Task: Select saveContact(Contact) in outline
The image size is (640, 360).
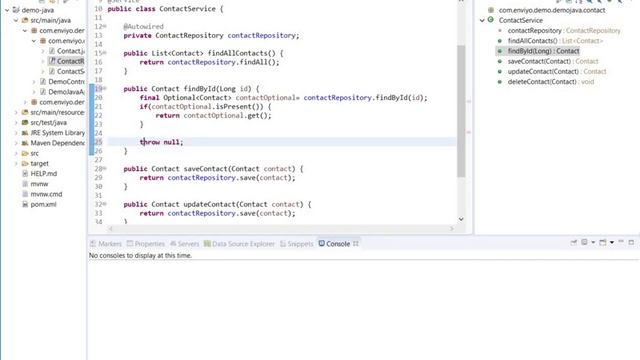Action: click(553, 61)
